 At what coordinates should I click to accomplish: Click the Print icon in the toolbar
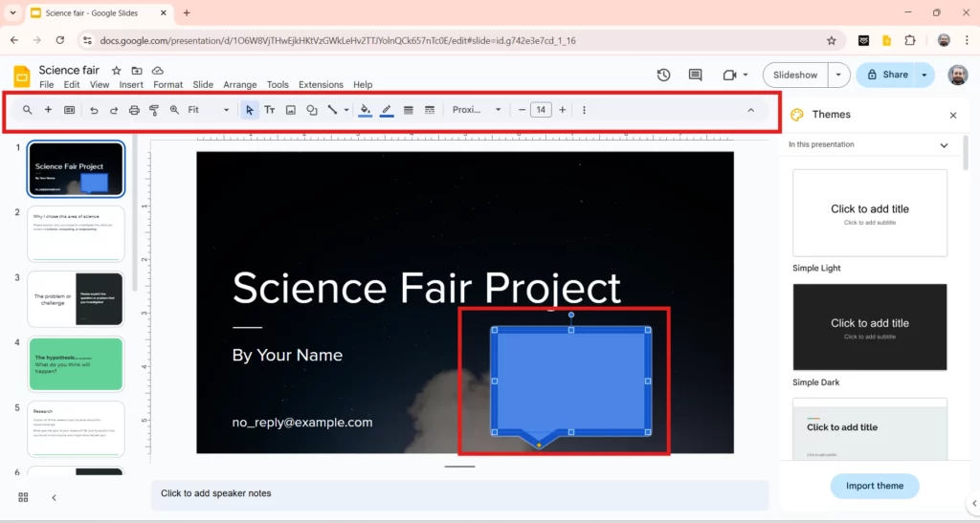134,110
